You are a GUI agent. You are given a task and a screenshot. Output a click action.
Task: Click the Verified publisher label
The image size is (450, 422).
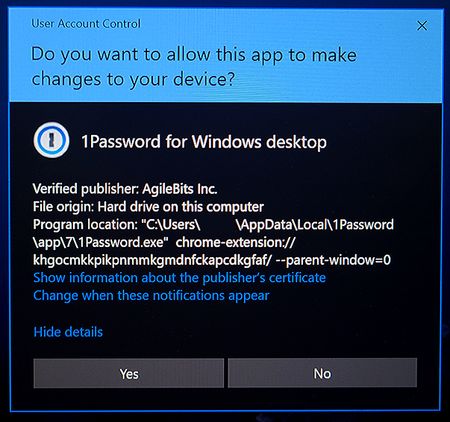[x=86, y=189]
